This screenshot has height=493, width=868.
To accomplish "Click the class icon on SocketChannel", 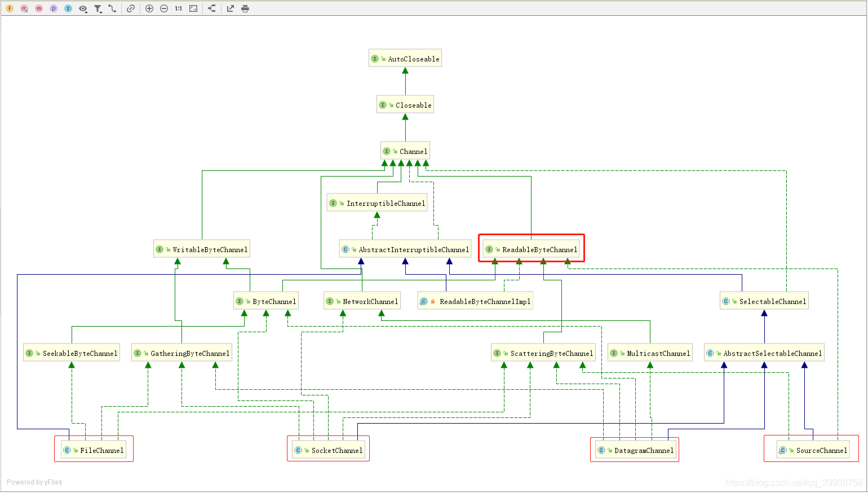I will [298, 450].
